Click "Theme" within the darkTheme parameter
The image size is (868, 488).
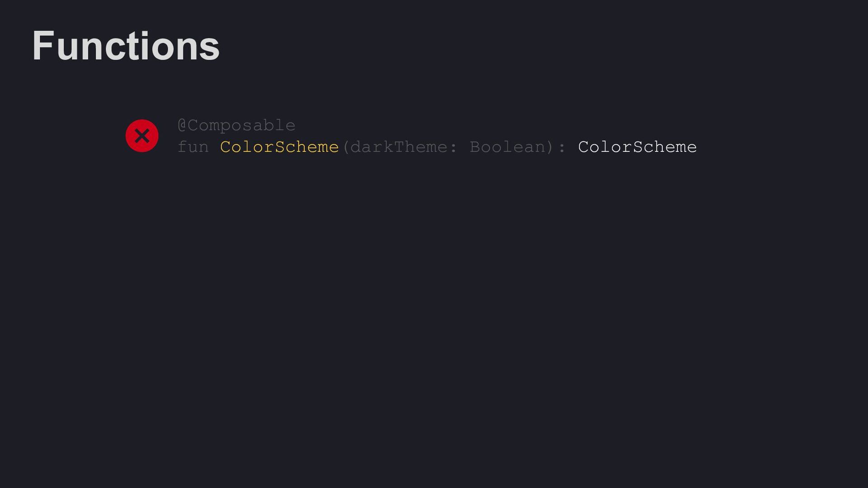420,147
